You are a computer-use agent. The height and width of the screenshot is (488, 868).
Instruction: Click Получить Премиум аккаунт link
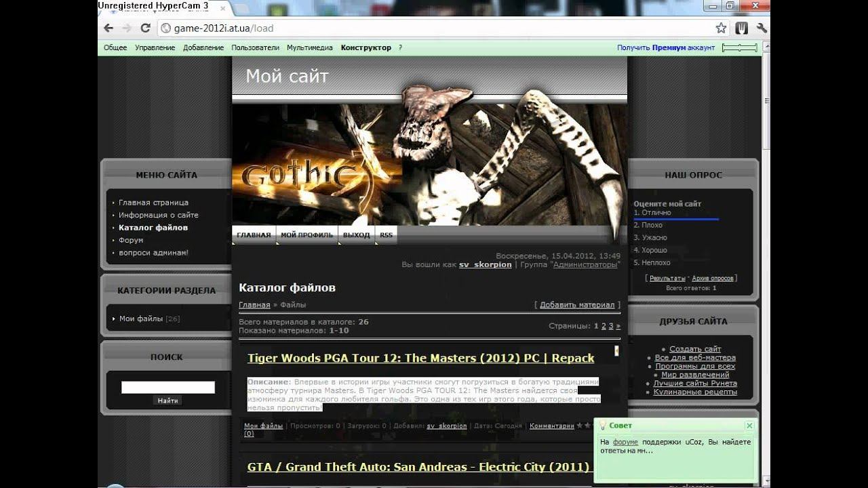[666, 48]
